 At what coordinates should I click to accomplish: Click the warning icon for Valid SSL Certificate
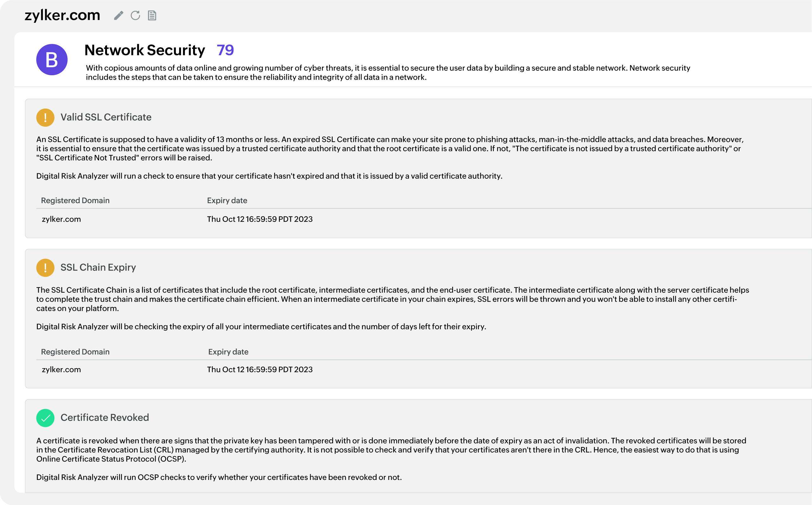(45, 117)
